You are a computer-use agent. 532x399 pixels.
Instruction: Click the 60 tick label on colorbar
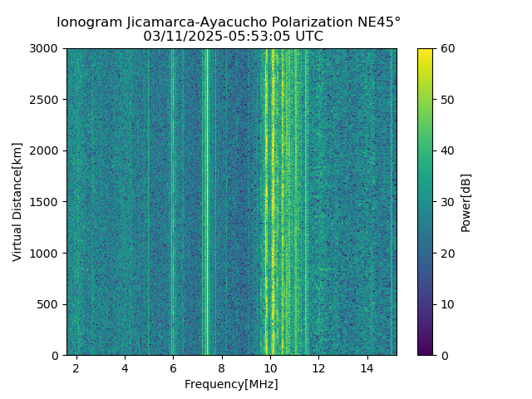(447, 49)
